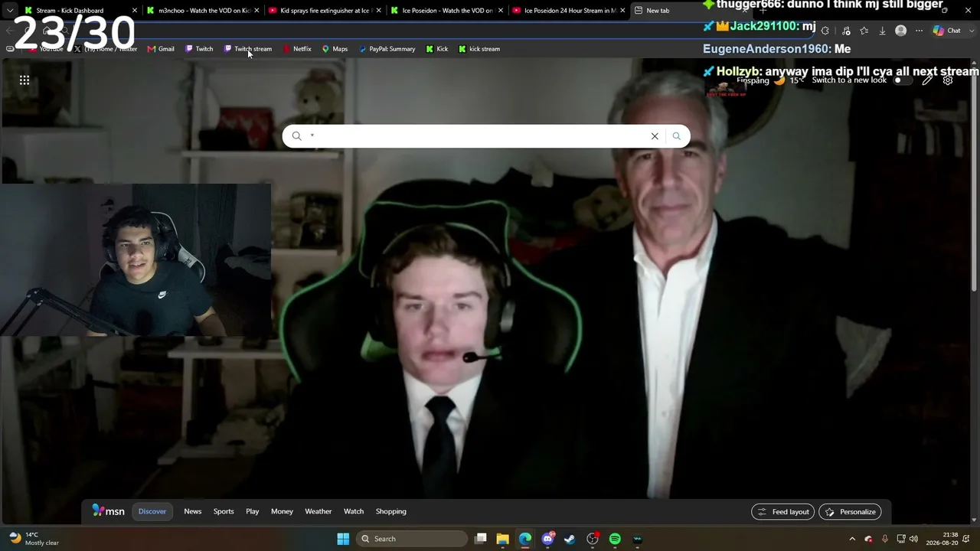This screenshot has height=551, width=980.
Task: Show hidden system tray icons
Action: pyautogui.click(x=852, y=539)
